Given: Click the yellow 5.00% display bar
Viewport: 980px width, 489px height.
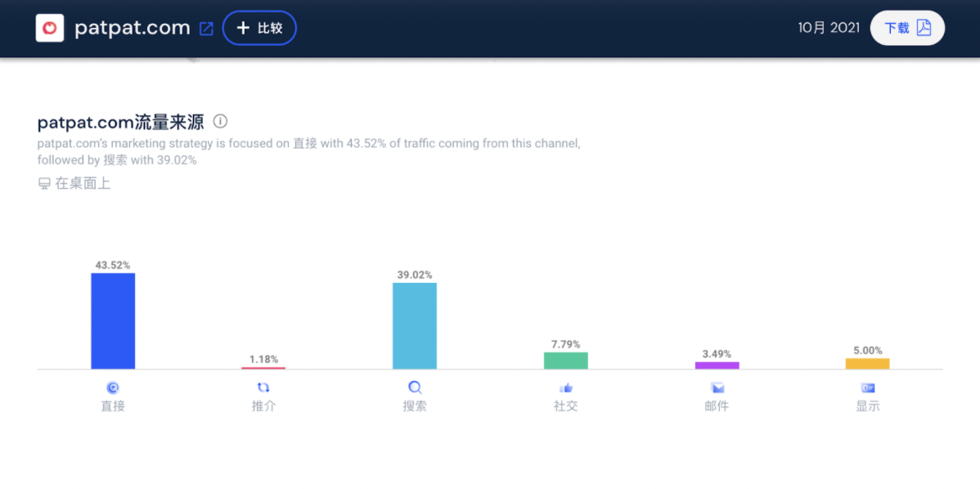Looking at the screenshot, I should [867, 364].
